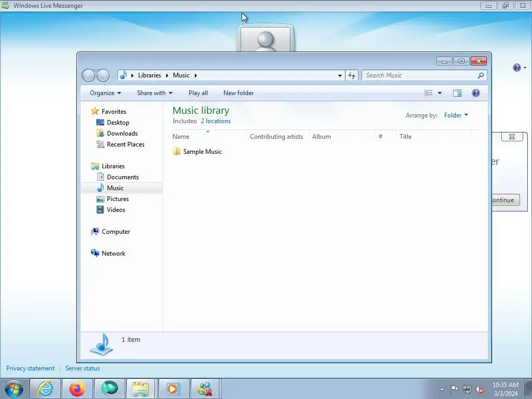Screen dimensions: 532x399
Task: Open the 2 locations link
Action: point(216,121)
